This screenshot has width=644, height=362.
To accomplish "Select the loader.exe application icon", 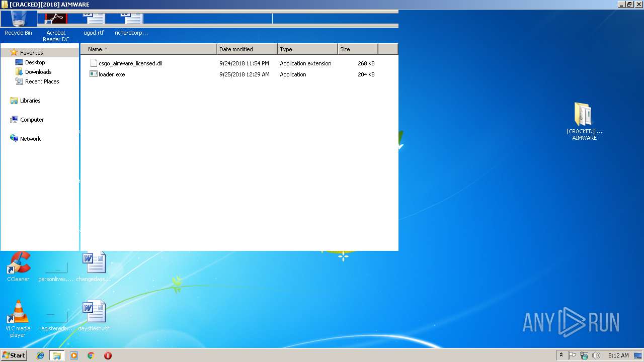I will 94,74.
